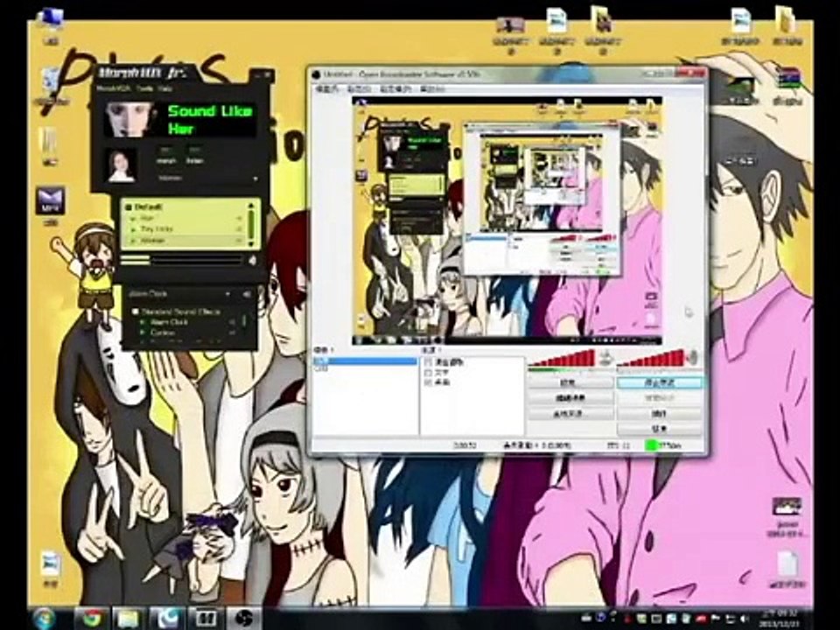Click the voice list scroll-down arrow
Screen dimensions: 840x630
pos(251,244)
